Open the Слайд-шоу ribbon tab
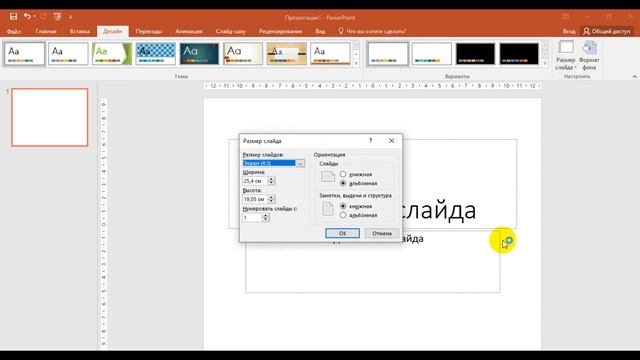Image resolution: width=640 pixels, height=360 pixels. click(x=231, y=31)
